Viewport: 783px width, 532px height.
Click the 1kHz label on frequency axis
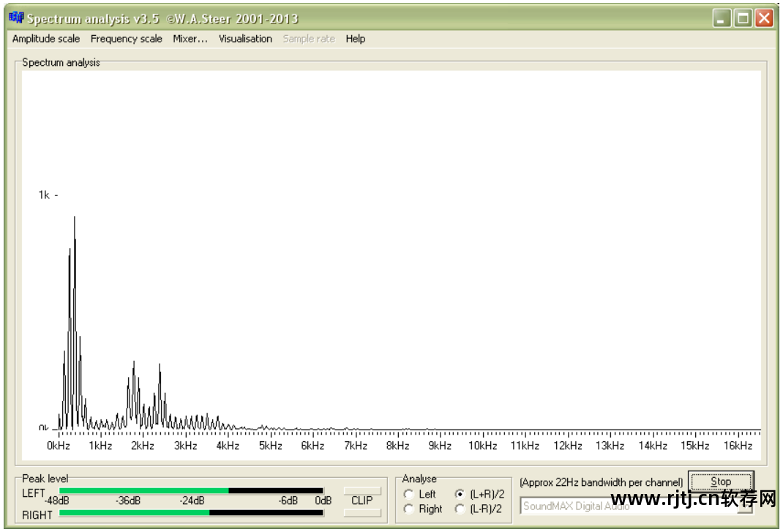(100, 446)
